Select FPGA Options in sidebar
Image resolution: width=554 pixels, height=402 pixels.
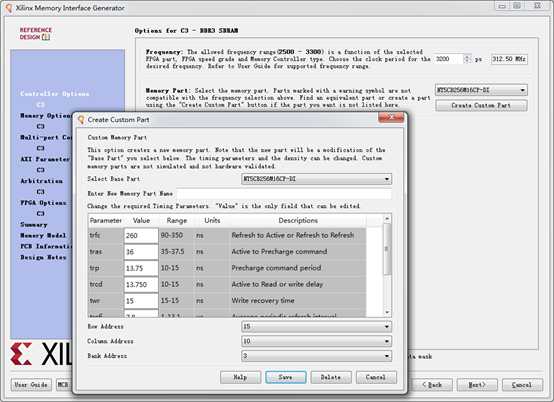pyautogui.click(x=43, y=203)
